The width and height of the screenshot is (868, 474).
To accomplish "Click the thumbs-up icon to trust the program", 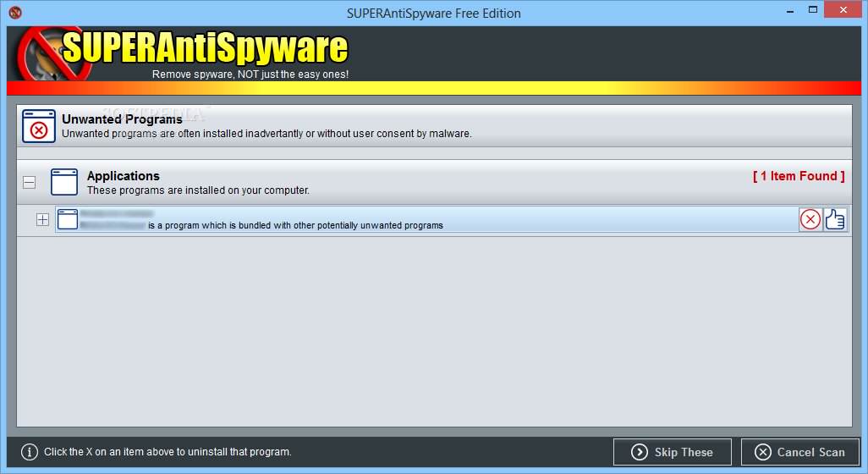I will coord(835,220).
